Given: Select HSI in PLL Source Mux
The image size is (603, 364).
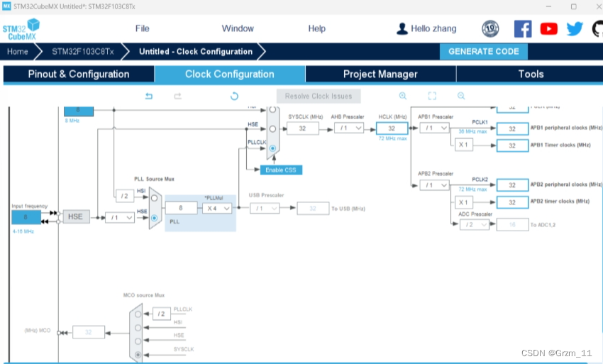Looking at the screenshot, I should (x=154, y=198).
